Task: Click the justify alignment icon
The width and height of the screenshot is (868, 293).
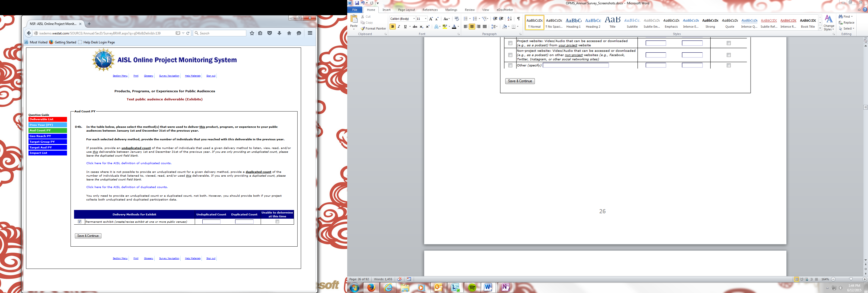Action: click(484, 27)
